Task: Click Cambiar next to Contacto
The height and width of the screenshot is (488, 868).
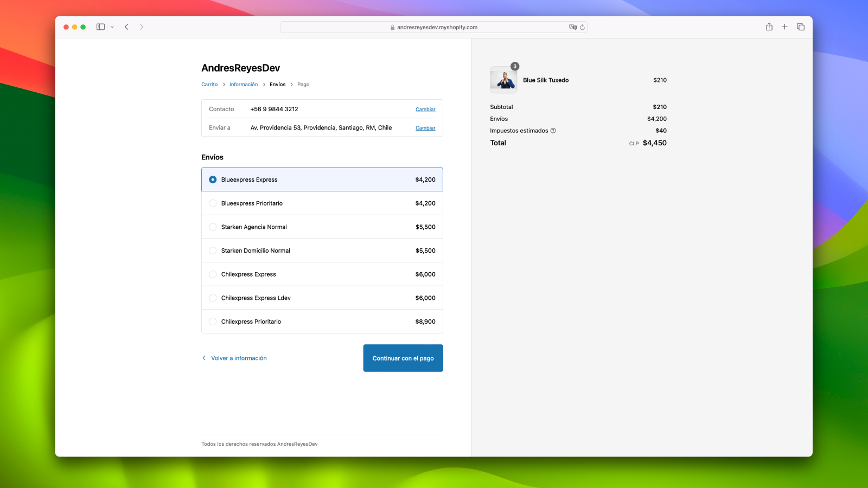Action: click(425, 110)
